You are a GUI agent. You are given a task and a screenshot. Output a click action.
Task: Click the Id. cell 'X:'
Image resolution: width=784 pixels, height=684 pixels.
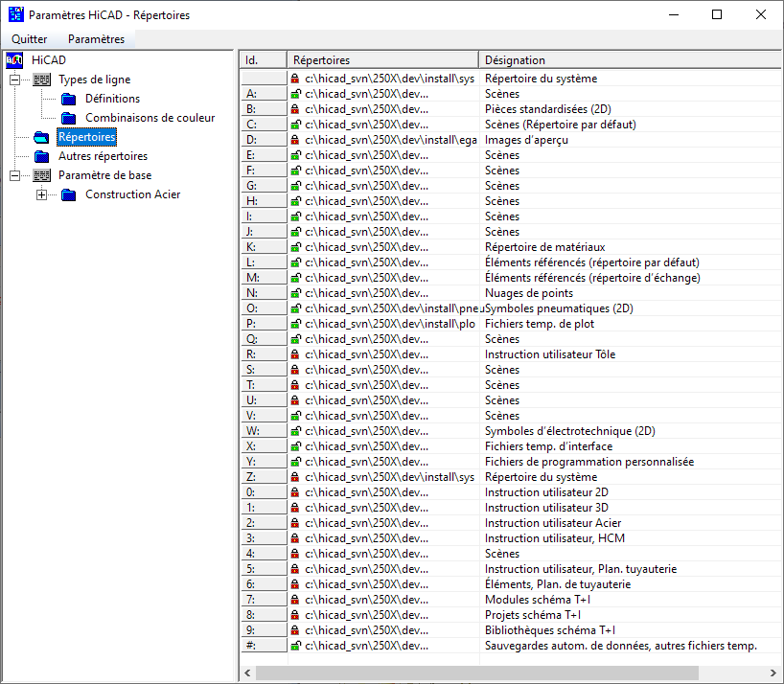[264, 446]
